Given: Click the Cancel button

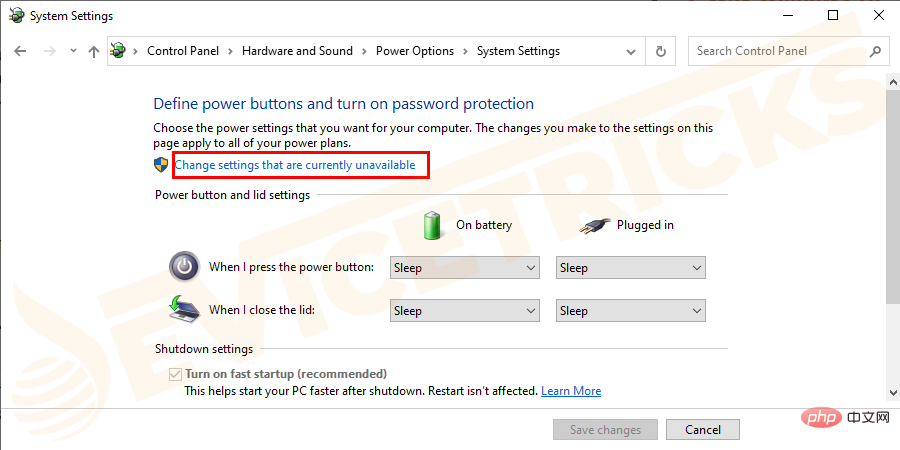Looking at the screenshot, I should (703, 429).
